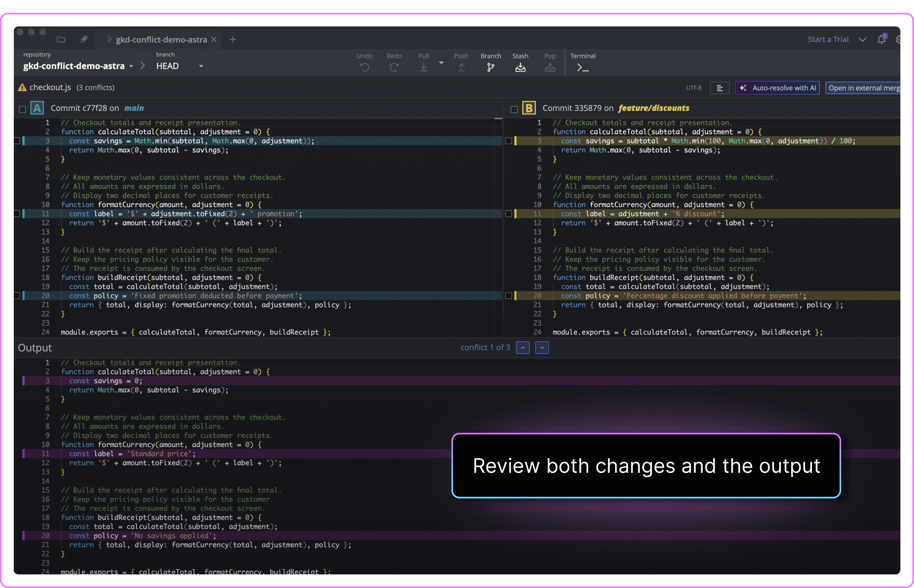Open the Terminal from the toolbar

click(583, 63)
